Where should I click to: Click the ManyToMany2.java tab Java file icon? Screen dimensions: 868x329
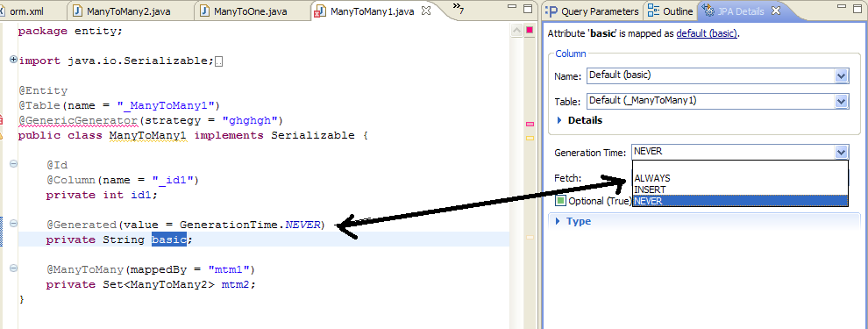[78, 11]
